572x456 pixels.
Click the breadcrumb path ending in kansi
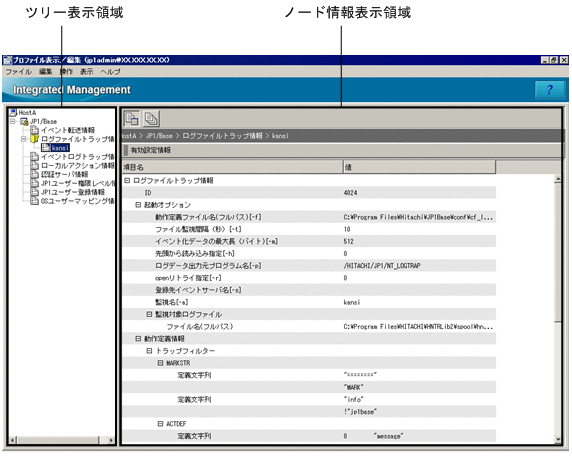tap(205, 136)
